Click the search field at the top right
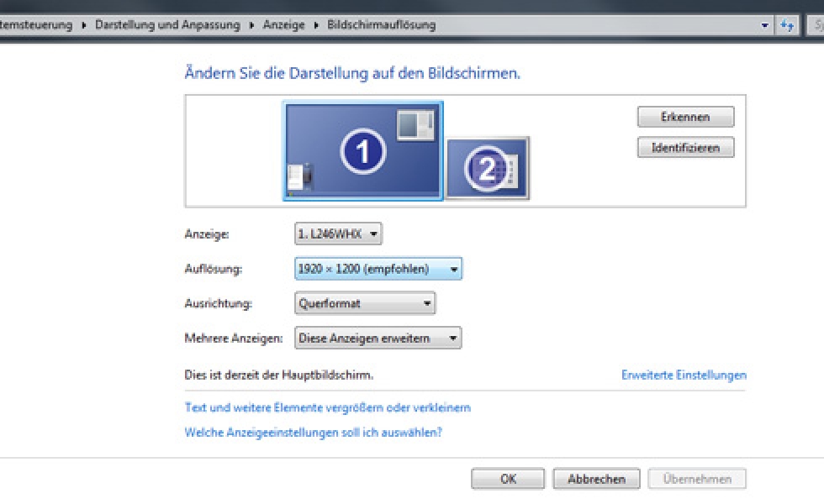 pyautogui.click(x=816, y=25)
